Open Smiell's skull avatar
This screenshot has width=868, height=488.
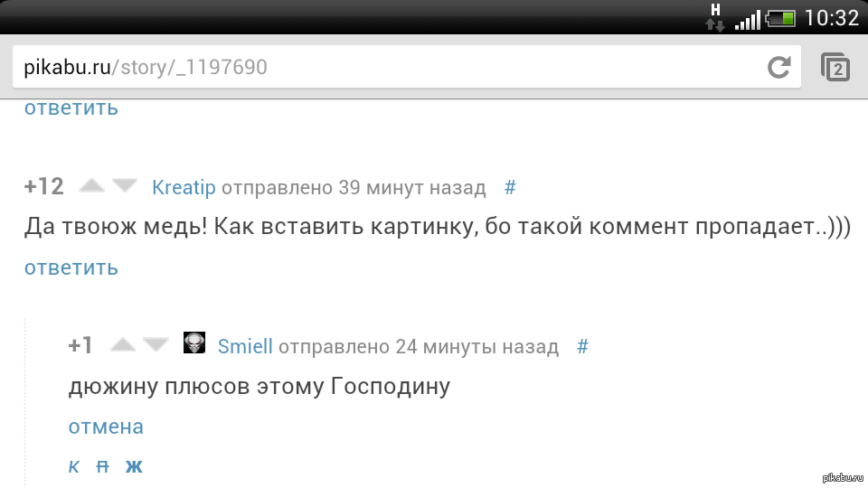pos(194,343)
